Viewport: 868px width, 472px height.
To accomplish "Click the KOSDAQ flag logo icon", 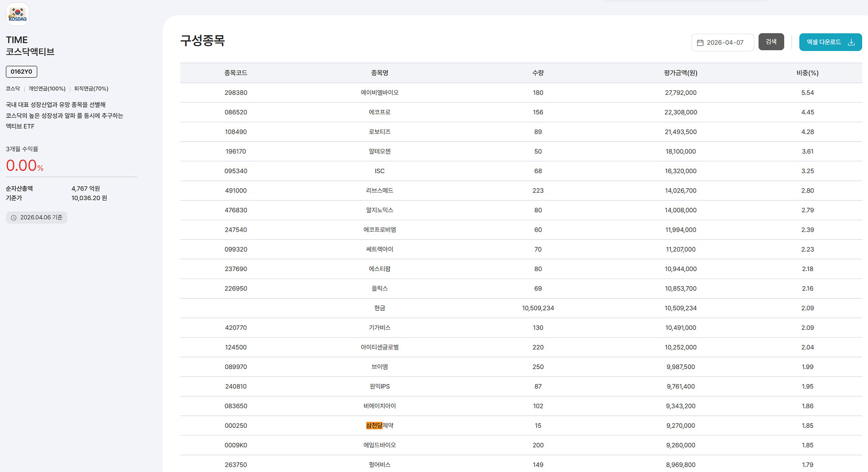I will (x=18, y=14).
